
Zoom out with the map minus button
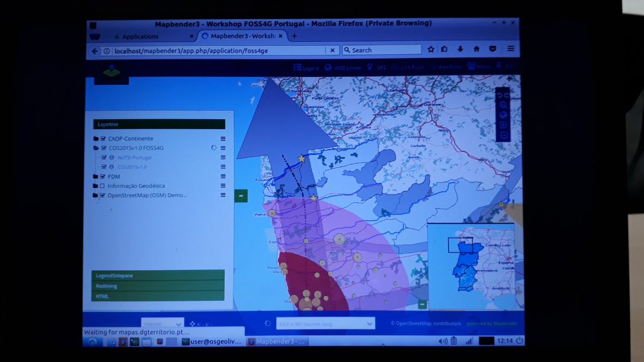click(503, 135)
